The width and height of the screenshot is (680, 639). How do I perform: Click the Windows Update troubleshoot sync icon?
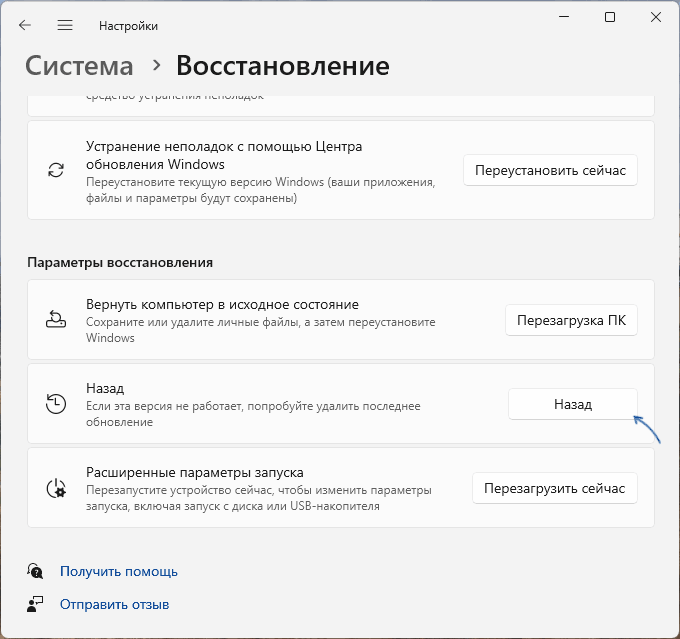(56, 170)
